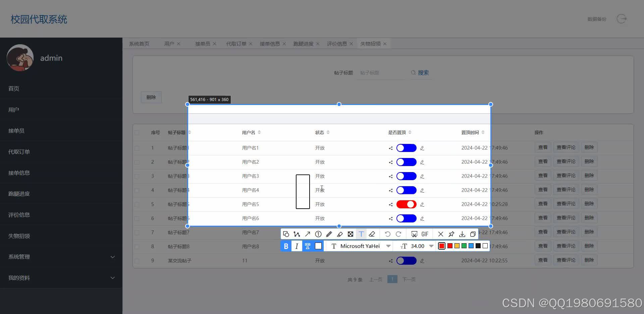The width and height of the screenshot is (644, 314).
Task: Click the 删除 delete button
Action: [151, 97]
